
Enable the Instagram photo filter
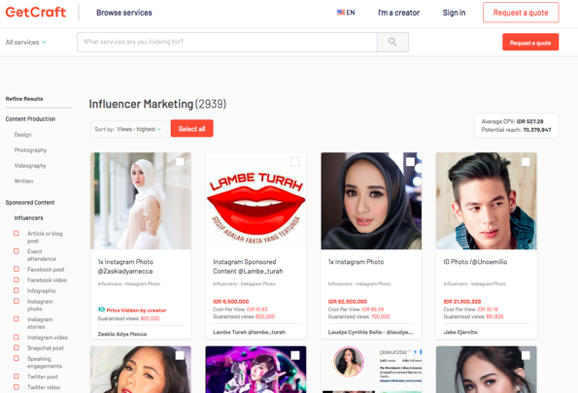(x=16, y=301)
